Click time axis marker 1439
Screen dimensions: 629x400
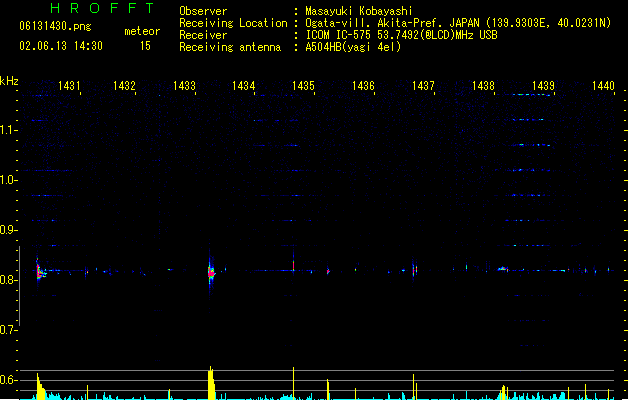(543, 85)
